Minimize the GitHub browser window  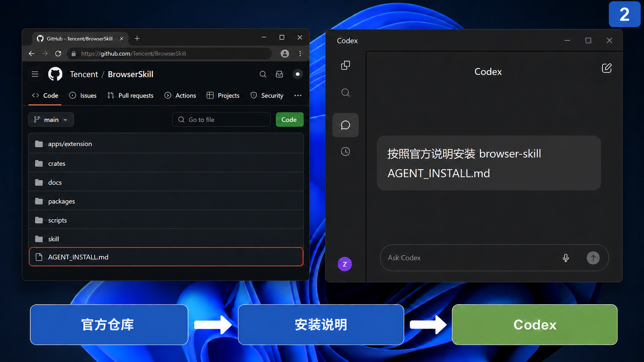coord(264,37)
